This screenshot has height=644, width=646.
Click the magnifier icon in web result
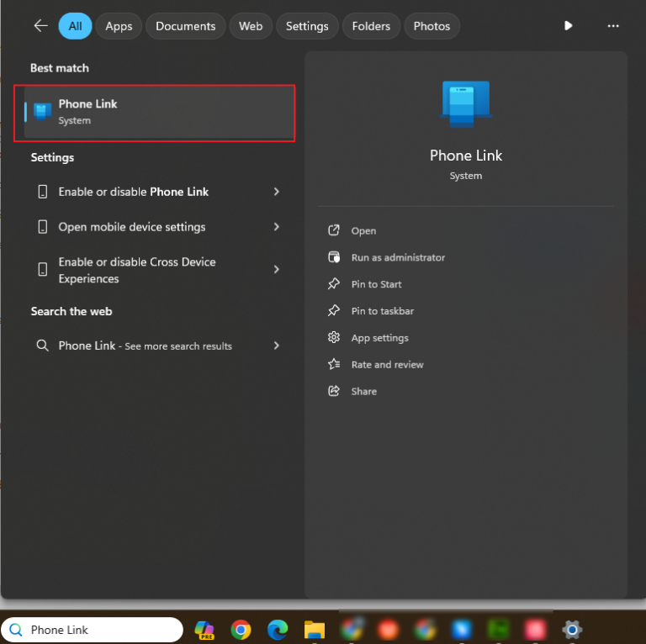point(42,346)
